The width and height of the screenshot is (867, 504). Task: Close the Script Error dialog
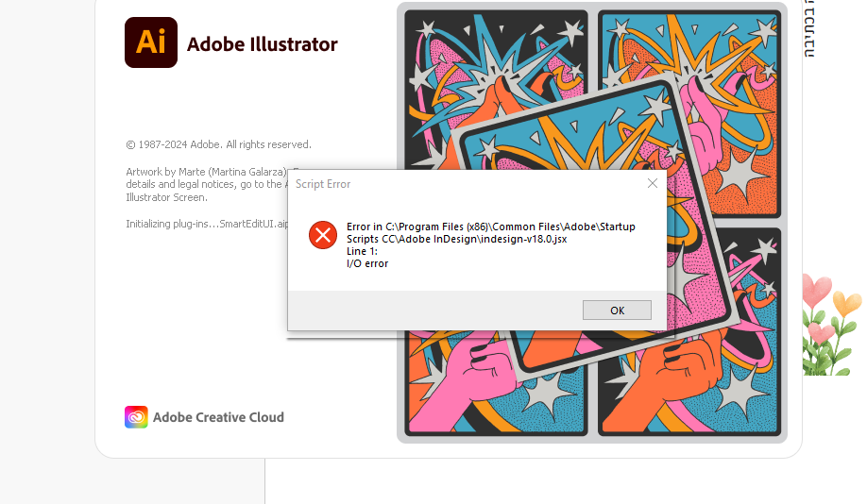(653, 183)
